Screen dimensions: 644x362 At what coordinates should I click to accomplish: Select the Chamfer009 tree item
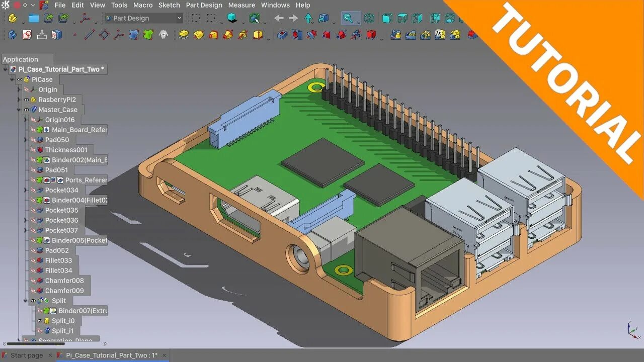(x=64, y=291)
